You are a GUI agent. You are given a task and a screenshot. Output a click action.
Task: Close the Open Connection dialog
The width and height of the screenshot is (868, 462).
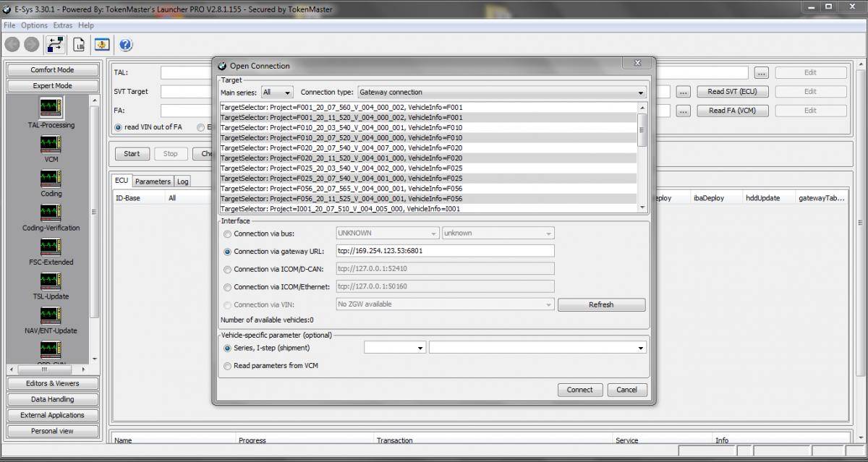click(x=637, y=64)
